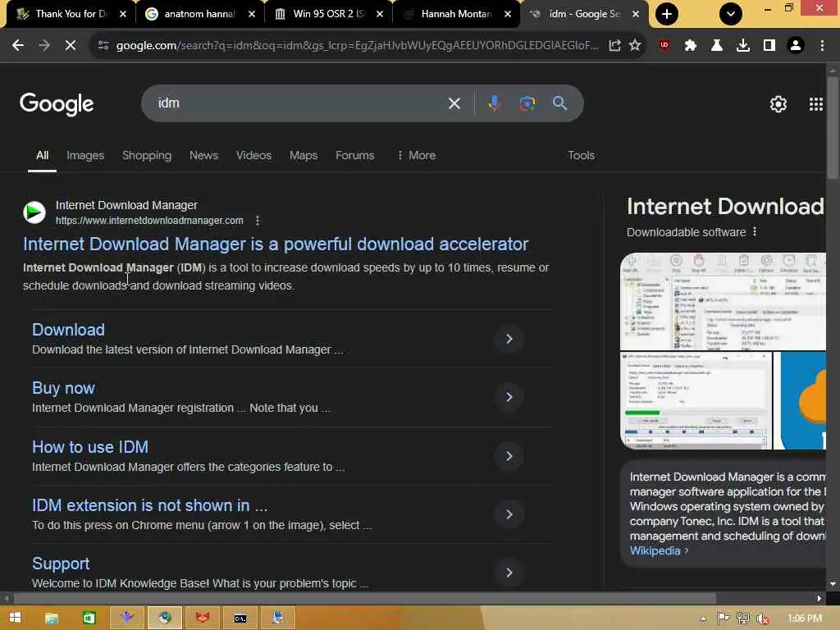
Task: Open the Support sitelink
Action: [x=61, y=564]
